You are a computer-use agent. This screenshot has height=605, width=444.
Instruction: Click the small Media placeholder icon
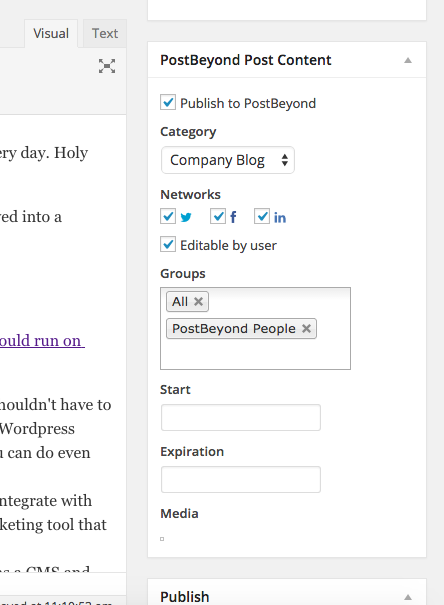coord(162,539)
